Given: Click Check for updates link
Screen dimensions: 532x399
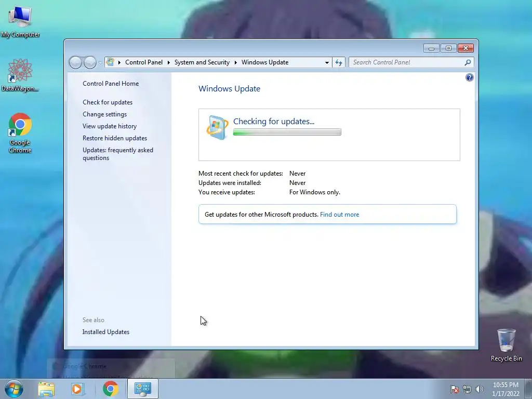Looking at the screenshot, I should (108, 102).
